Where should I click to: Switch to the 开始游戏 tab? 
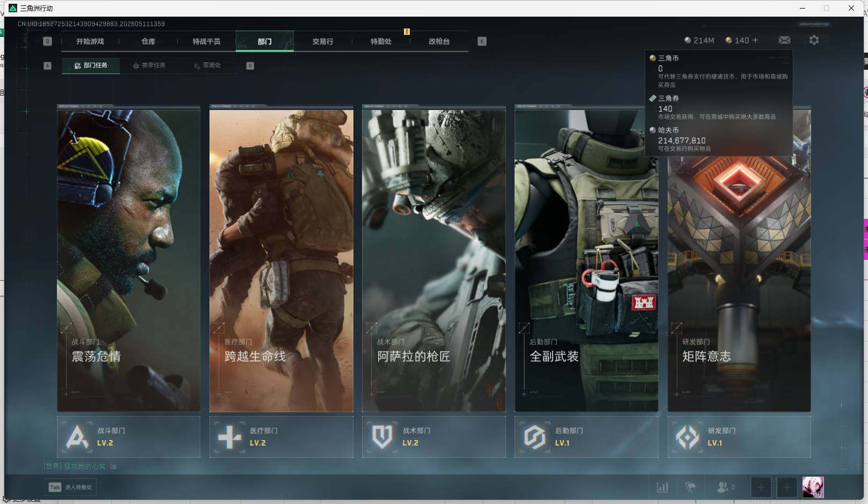click(x=90, y=41)
